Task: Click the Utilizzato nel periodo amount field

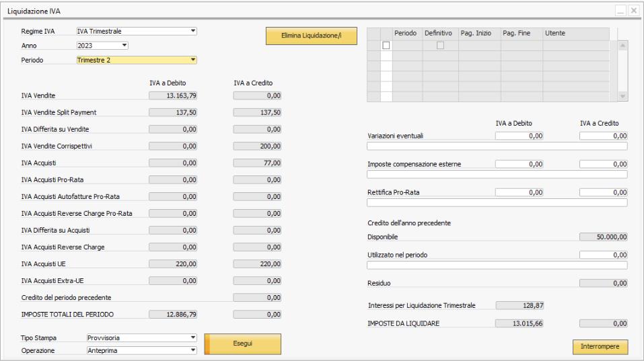Action: tap(604, 255)
